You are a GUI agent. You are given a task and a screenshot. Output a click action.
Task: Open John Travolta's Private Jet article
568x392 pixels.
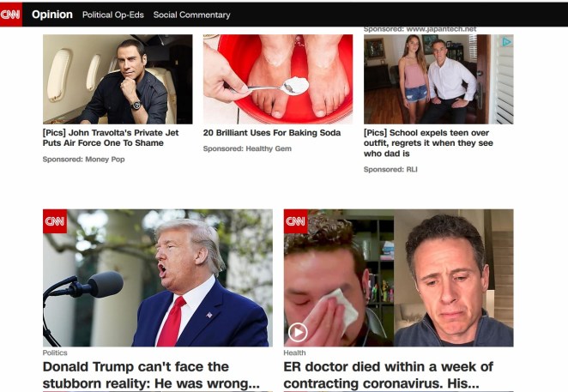click(111, 137)
